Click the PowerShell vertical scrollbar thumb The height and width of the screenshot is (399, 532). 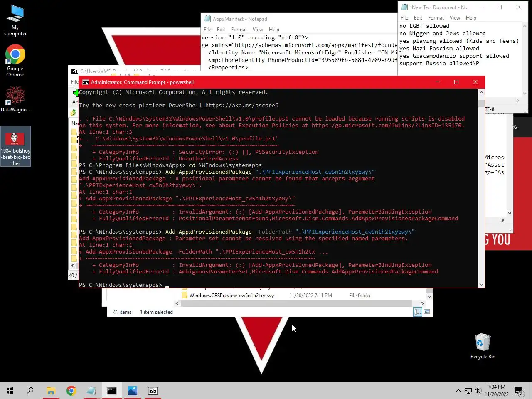pos(481,103)
